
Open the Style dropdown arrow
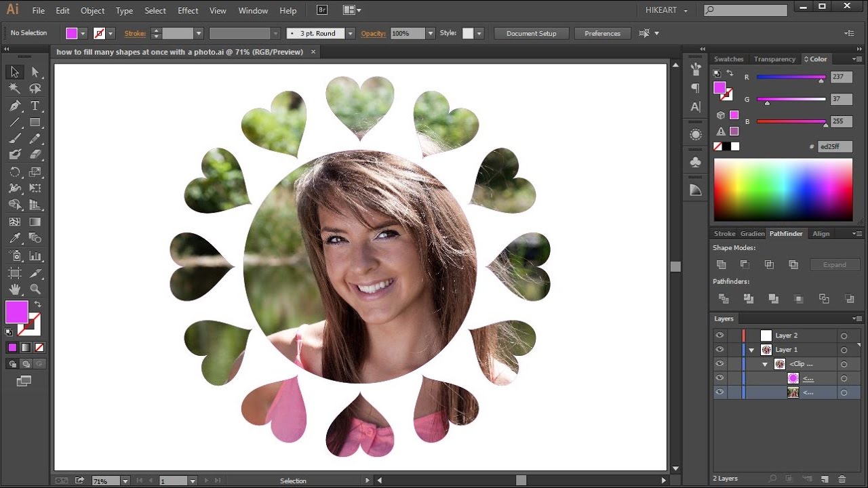click(x=479, y=33)
